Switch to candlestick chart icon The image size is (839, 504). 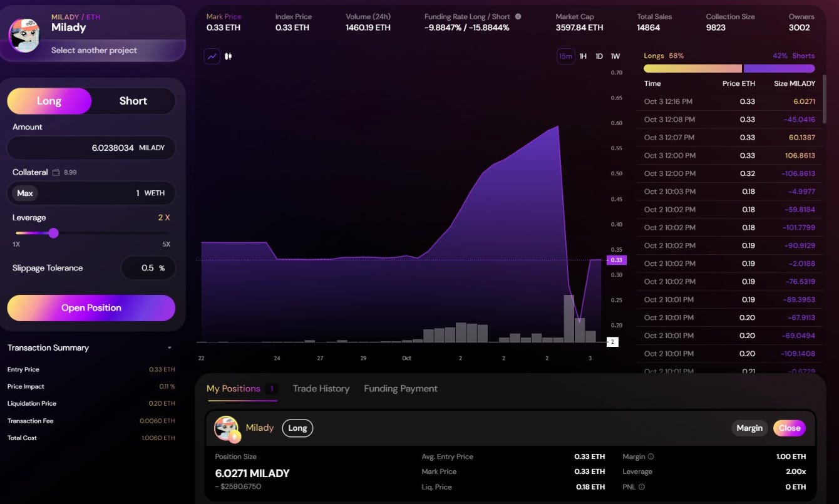click(229, 56)
